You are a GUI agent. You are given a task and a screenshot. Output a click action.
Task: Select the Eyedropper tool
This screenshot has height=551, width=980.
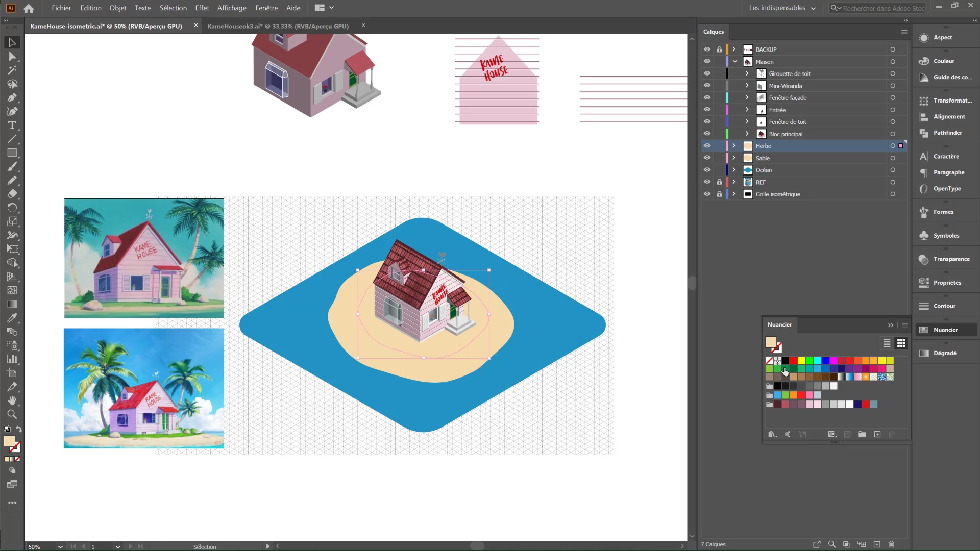(x=12, y=318)
